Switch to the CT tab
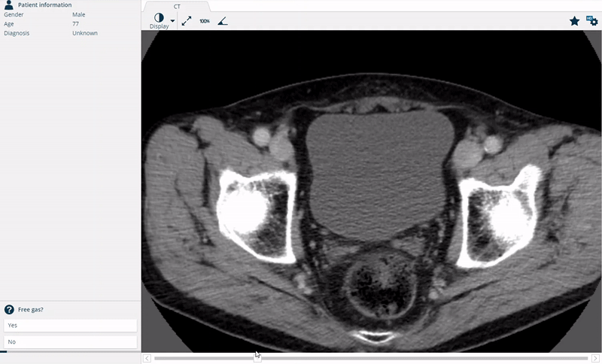The image size is (602, 364). pyautogui.click(x=177, y=7)
